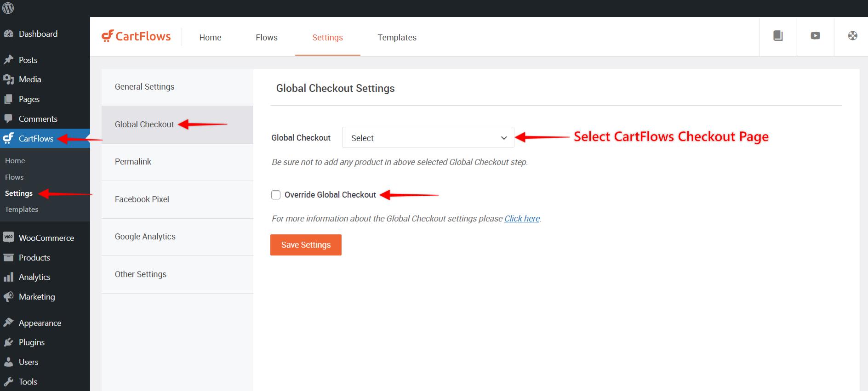This screenshot has width=868, height=391.
Task: Switch to the Flows tab
Action: point(267,38)
